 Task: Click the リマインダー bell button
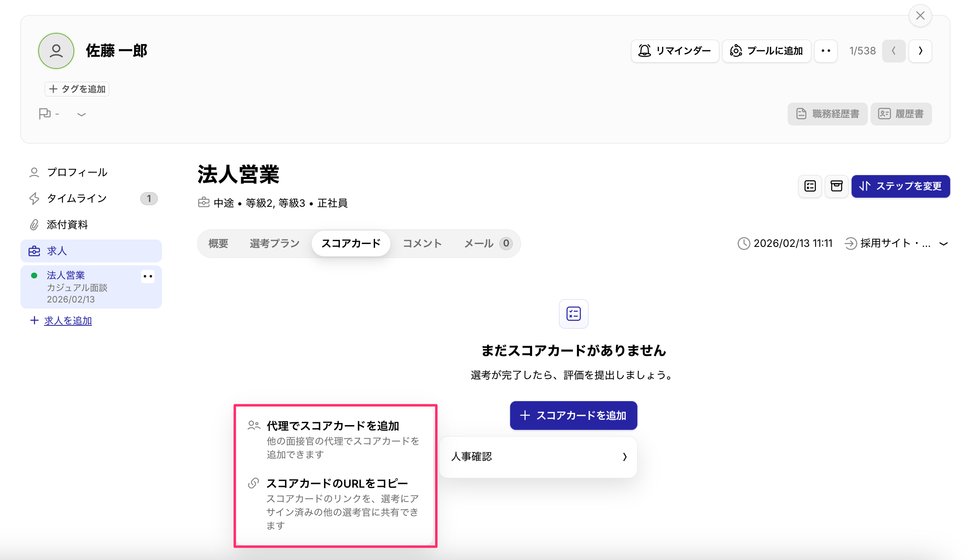[x=675, y=51]
